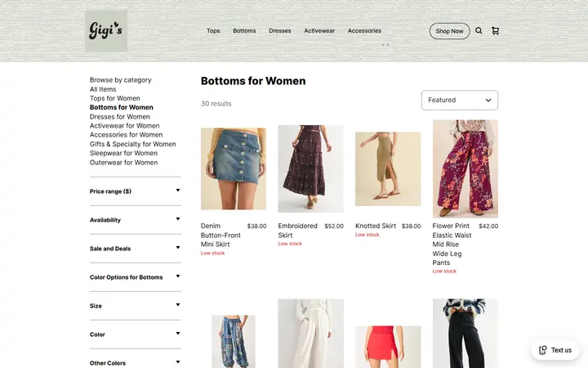Expand Color Options for Bottoms filter
This screenshot has width=588, height=368.
point(135,277)
